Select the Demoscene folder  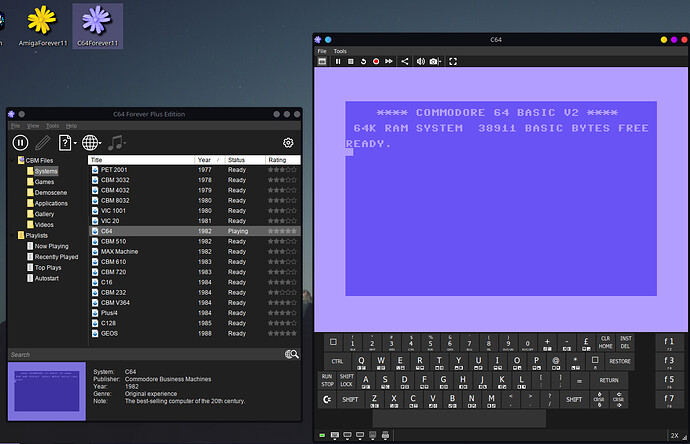(47, 193)
